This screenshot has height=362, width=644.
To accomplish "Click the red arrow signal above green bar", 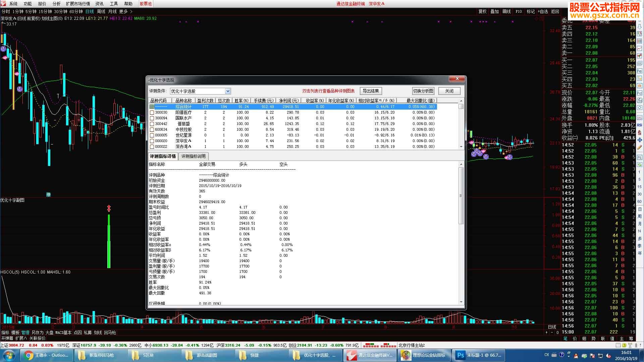I will pyautogui.click(x=109, y=208).
